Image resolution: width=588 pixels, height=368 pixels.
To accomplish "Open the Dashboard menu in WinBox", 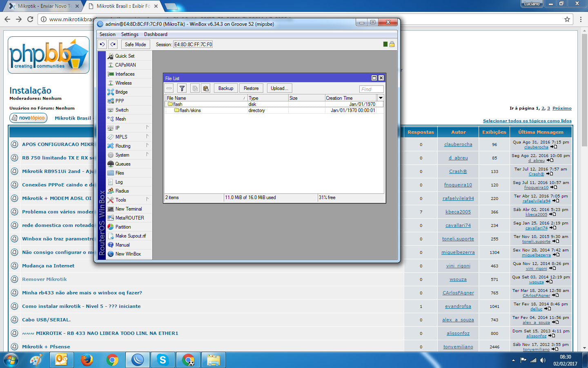I will [x=156, y=34].
